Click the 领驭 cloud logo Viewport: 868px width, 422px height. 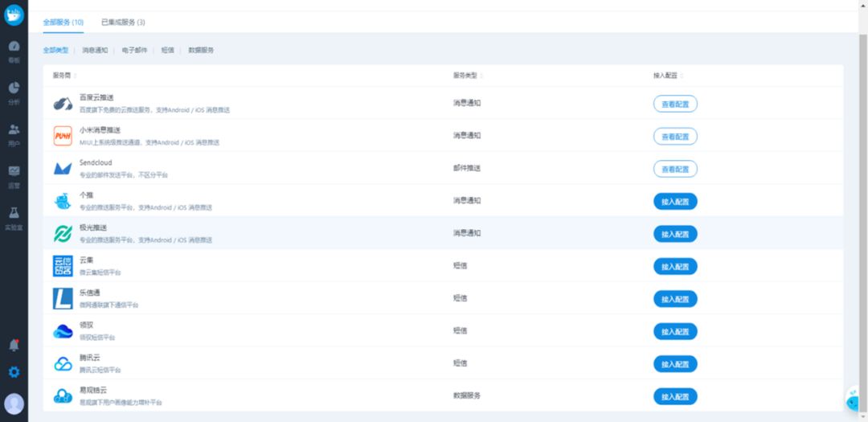click(x=63, y=331)
